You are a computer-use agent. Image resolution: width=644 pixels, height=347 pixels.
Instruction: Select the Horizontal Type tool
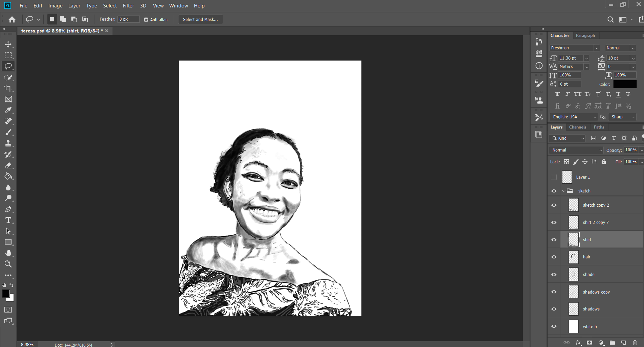click(x=8, y=220)
